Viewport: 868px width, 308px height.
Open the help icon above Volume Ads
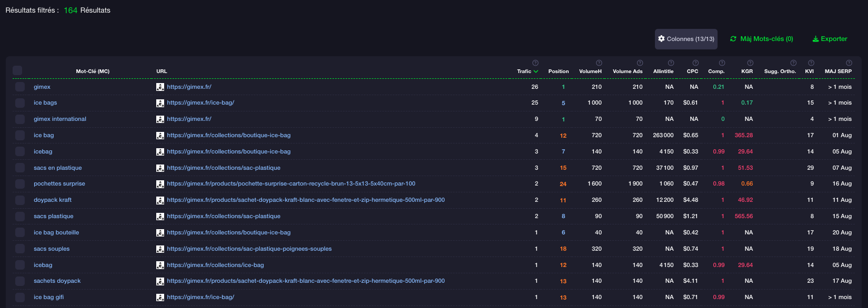pyautogui.click(x=640, y=63)
